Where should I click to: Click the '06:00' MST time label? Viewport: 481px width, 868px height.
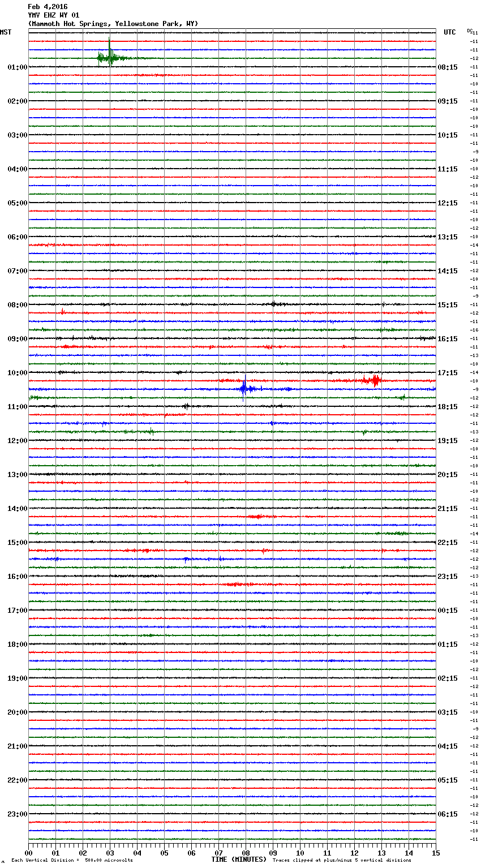[x=18, y=237]
